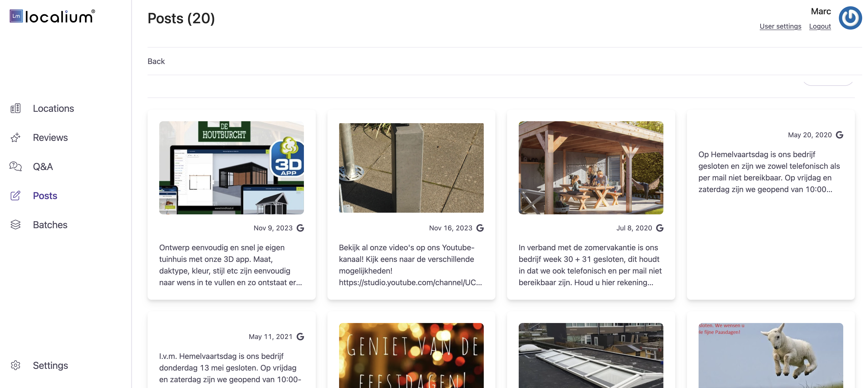Screen dimensions: 868x388
Task: Click the Reviews star icon in sidebar
Action: tap(16, 137)
